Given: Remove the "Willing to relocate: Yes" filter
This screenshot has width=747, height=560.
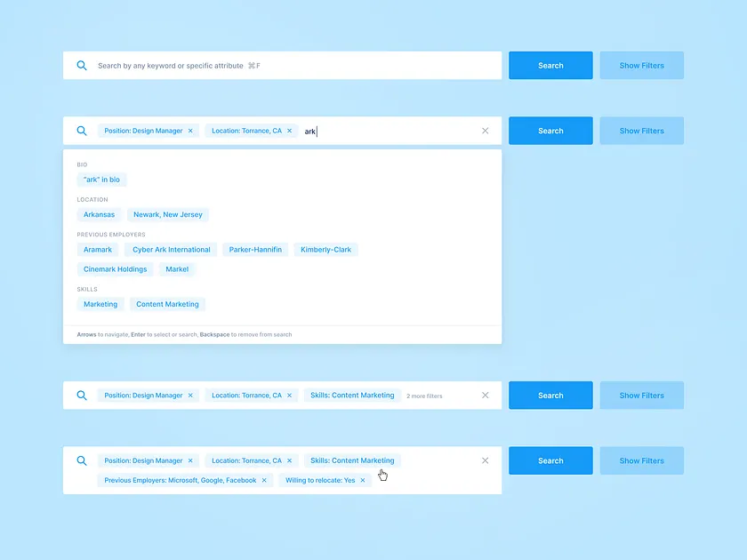Looking at the screenshot, I should pos(362,479).
